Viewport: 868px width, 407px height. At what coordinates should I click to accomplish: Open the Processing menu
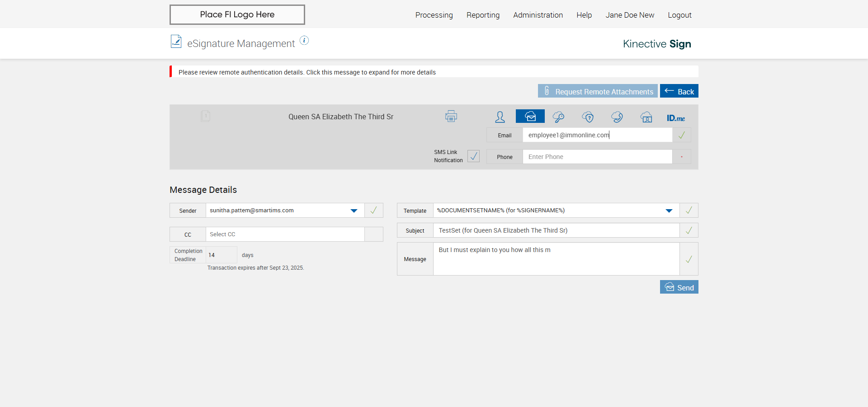tap(434, 15)
